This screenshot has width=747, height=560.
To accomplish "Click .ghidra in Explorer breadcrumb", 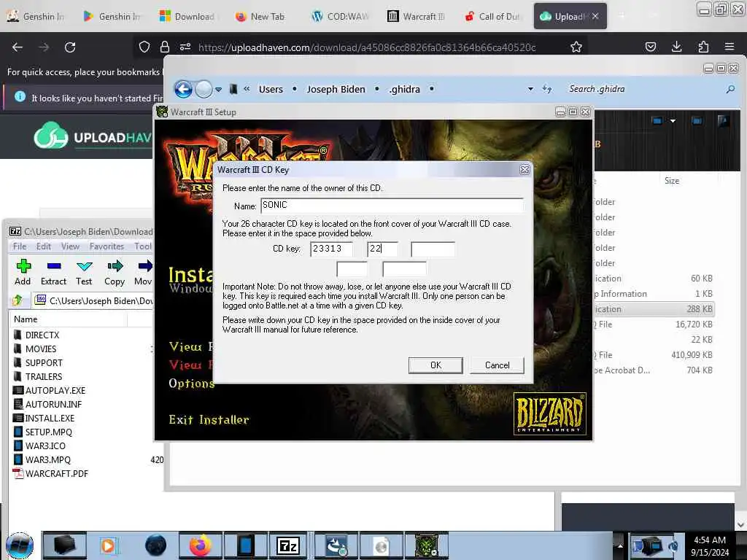I will pos(404,89).
